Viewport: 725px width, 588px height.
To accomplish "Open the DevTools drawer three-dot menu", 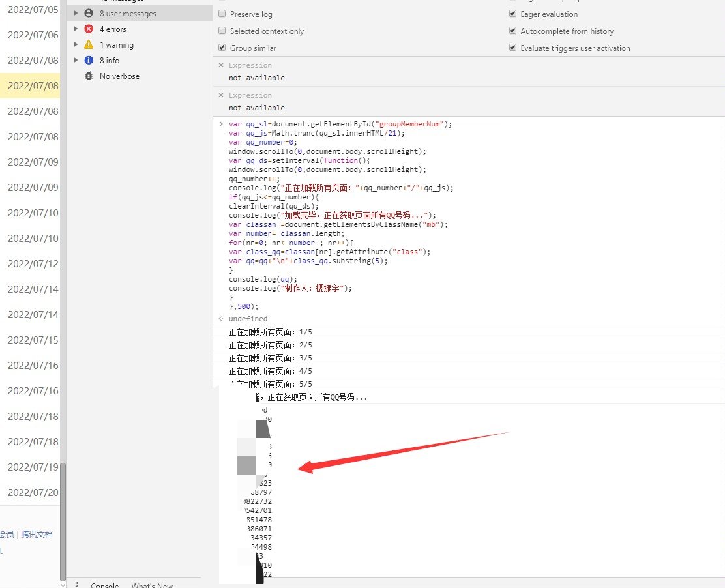I will click(x=77, y=585).
